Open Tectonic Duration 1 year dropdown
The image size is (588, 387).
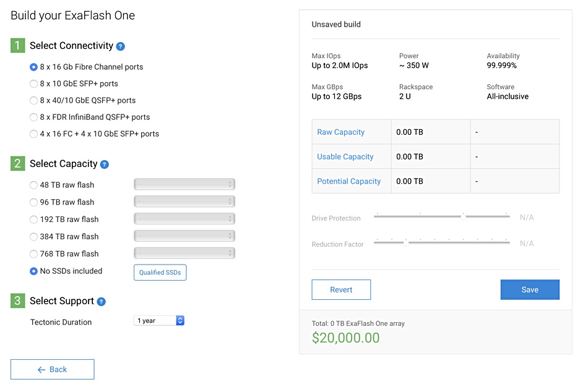pos(159,321)
